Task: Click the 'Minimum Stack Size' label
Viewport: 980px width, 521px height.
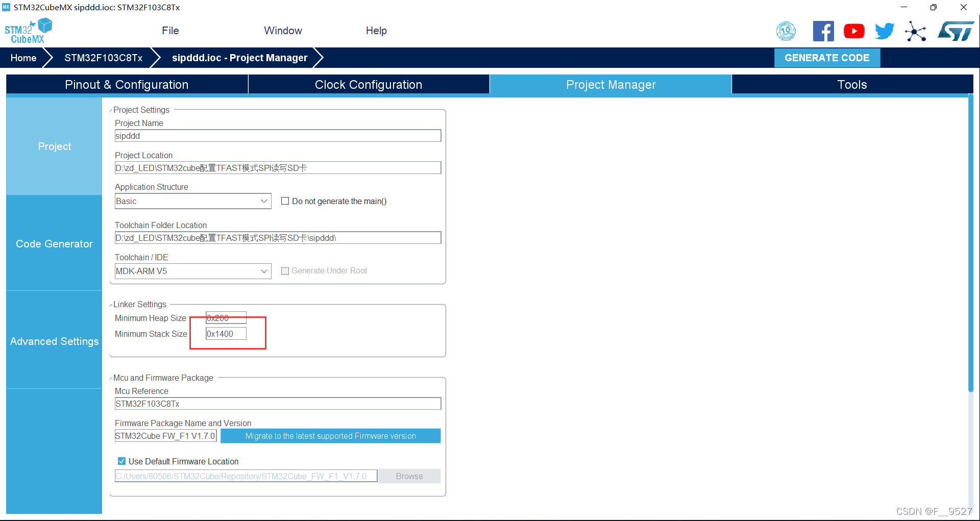Action: (151, 334)
